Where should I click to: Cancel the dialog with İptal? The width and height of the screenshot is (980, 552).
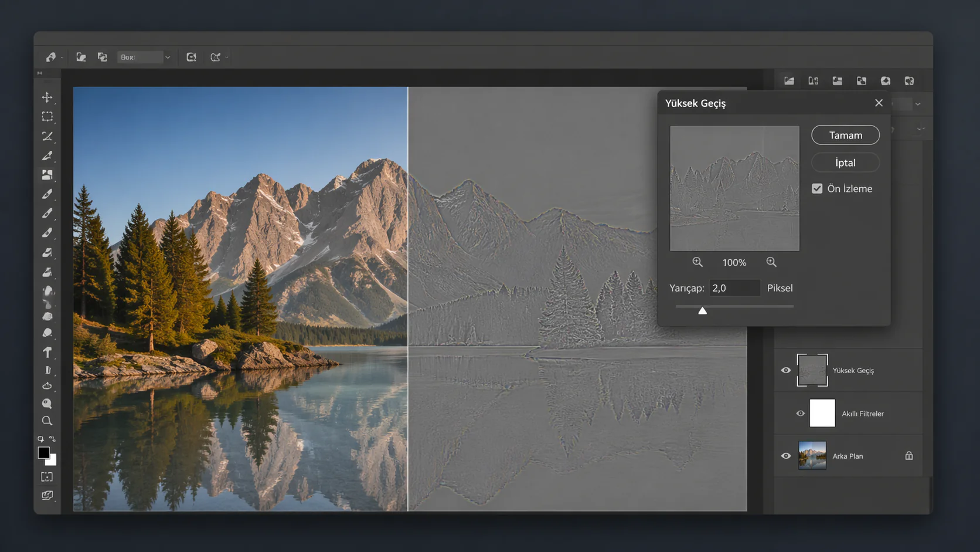point(845,162)
